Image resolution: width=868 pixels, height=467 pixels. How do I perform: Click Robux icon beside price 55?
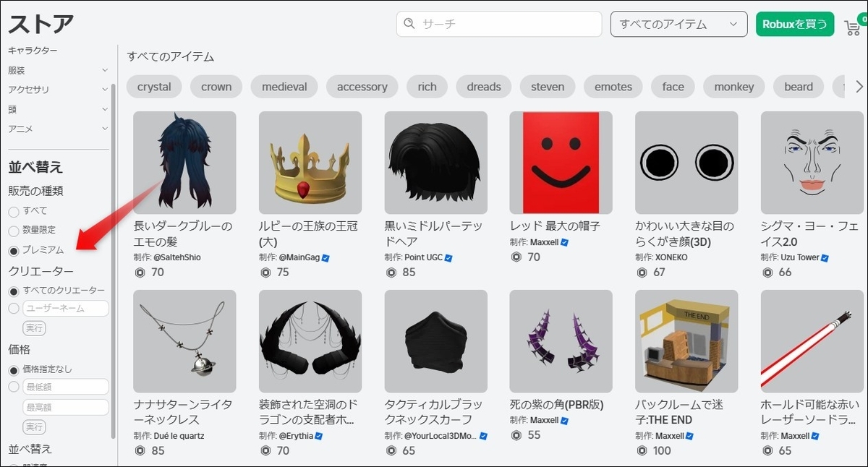pyautogui.click(x=516, y=435)
